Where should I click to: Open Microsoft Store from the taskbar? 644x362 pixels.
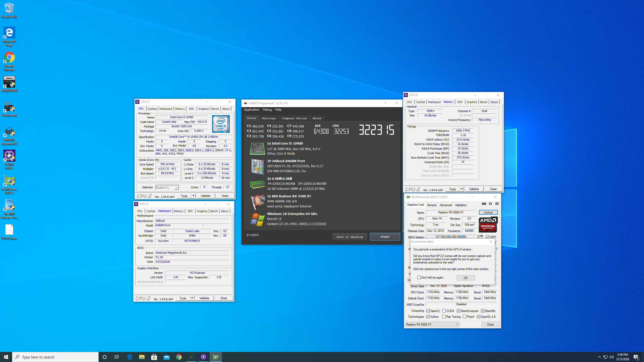(x=154, y=357)
